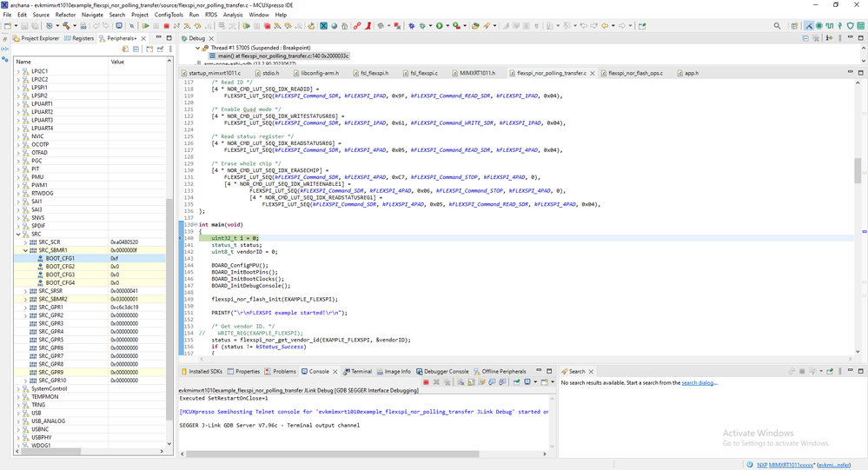Collapse the SRC peripheral node

18,235
